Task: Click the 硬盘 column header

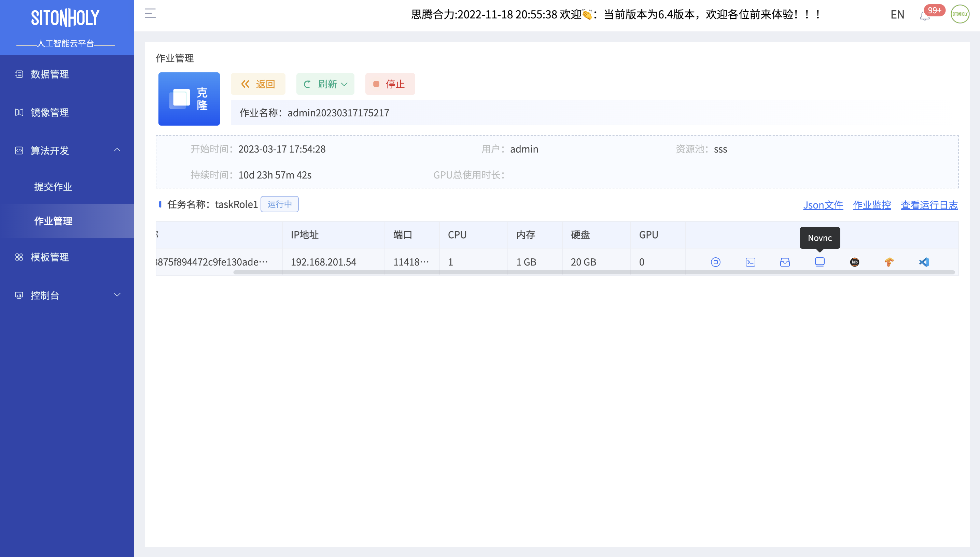Action: pyautogui.click(x=597, y=235)
